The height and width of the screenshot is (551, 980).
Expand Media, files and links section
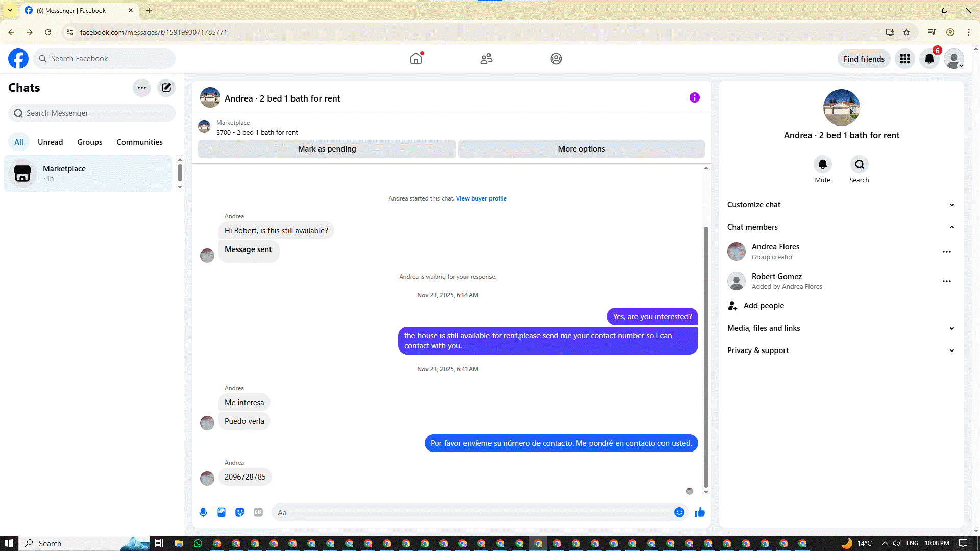pyautogui.click(x=842, y=328)
